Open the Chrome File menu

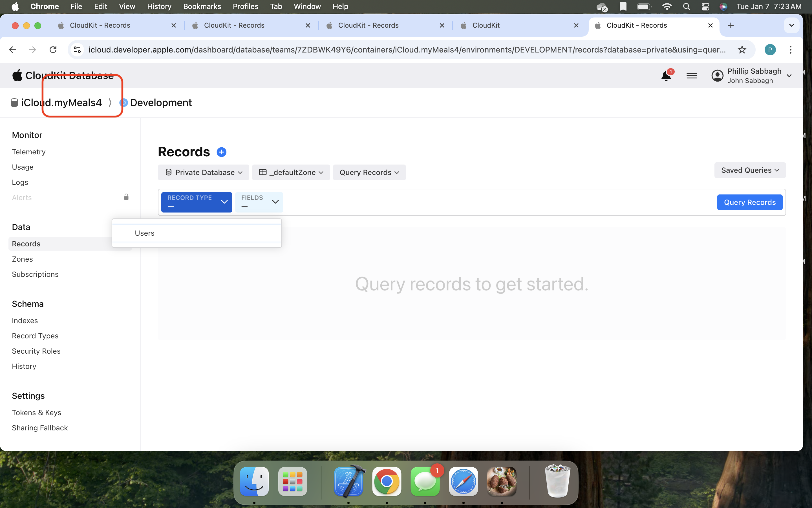coord(76,7)
